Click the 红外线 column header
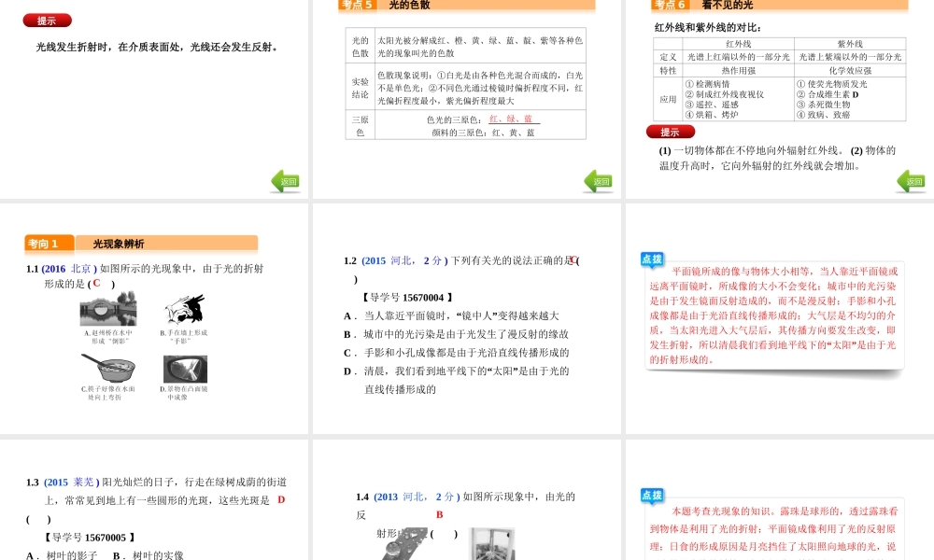Image resolution: width=934 pixels, height=560 pixels. [739, 44]
